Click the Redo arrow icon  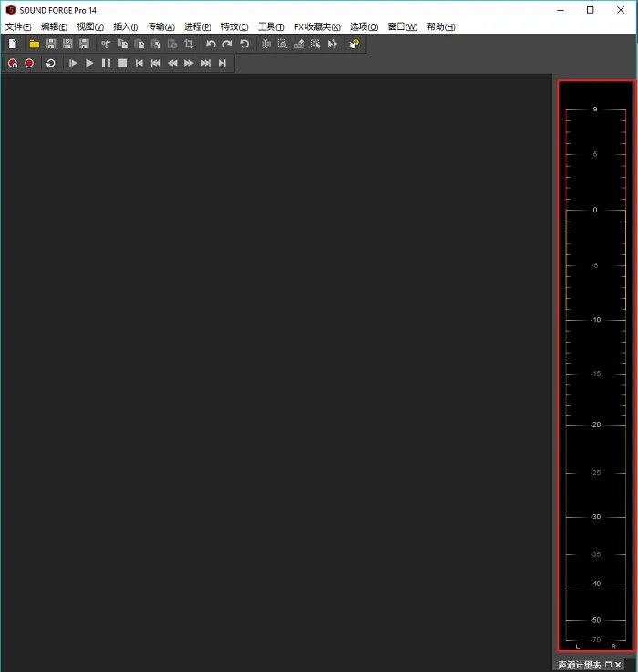(x=227, y=44)
